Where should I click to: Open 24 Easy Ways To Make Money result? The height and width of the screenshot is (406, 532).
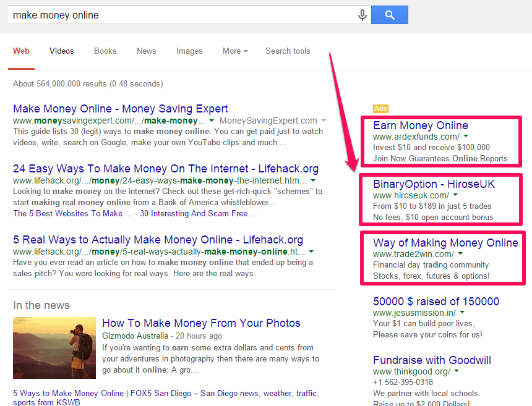coord(166,169)
